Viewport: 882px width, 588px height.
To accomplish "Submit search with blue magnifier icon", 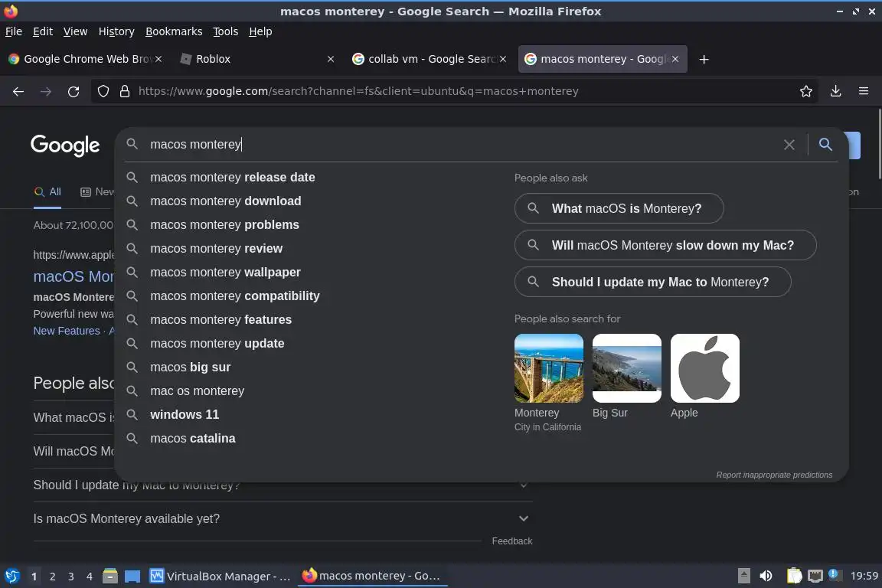I will point(825,144).
